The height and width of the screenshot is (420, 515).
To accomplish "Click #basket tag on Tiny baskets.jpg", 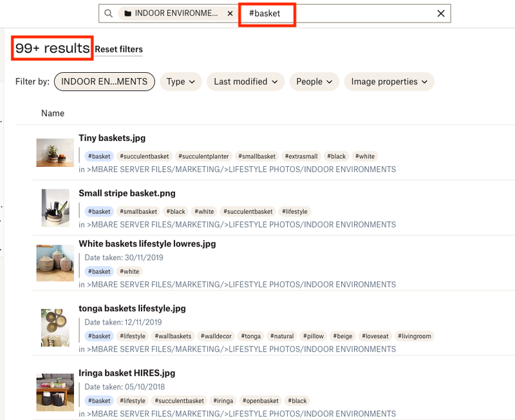I will pos(99,157).
